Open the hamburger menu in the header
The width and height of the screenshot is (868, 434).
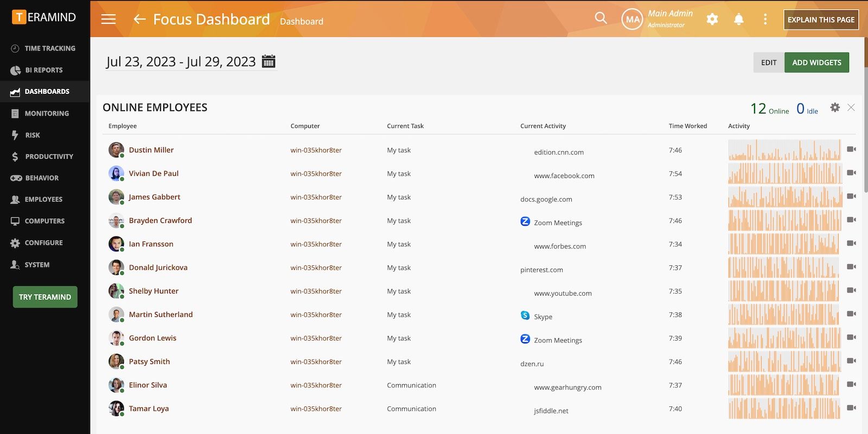[108, 20]
